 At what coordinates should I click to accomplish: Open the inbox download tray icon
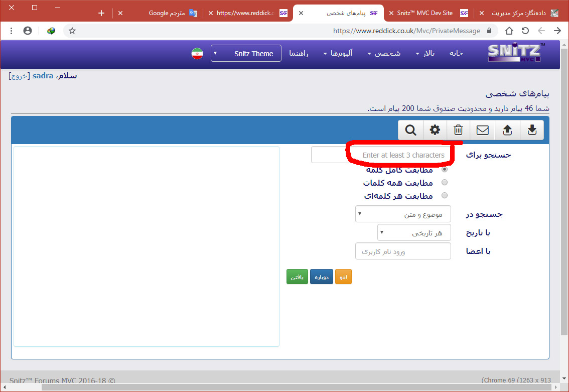pyautogui.click(x=532, y=130)
